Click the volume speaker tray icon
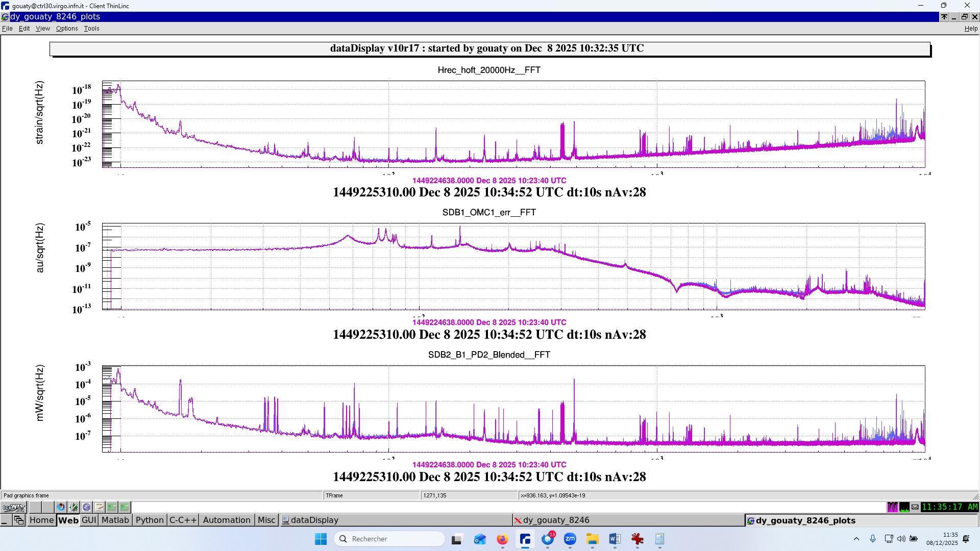The image size is (980, 551). tap(901, 539)
